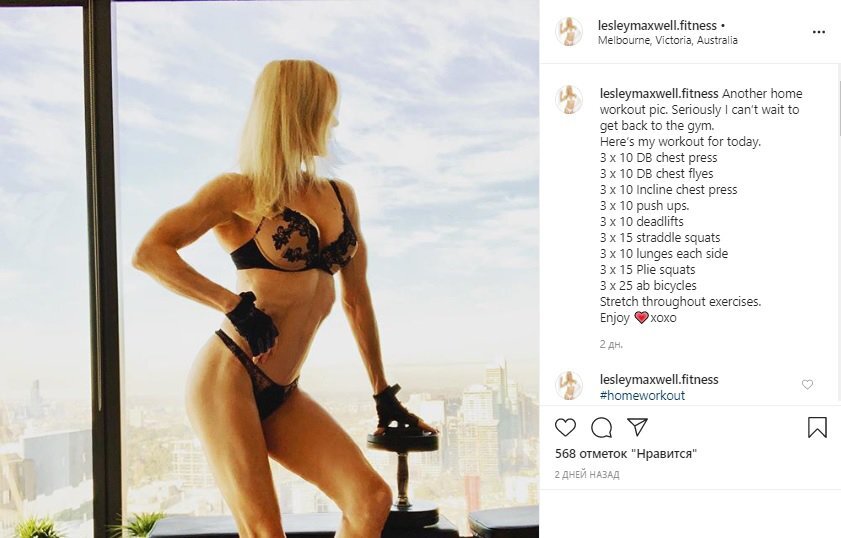The height and width of the screenshot is (538, 841).
Task: Click the avatar beside the caption
Action: tap(569, 100)
